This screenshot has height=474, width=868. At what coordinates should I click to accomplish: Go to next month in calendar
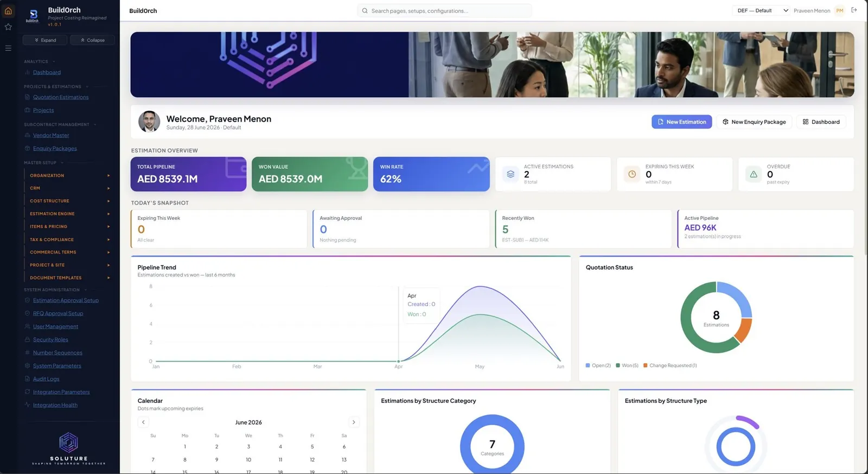coord(354,422)
